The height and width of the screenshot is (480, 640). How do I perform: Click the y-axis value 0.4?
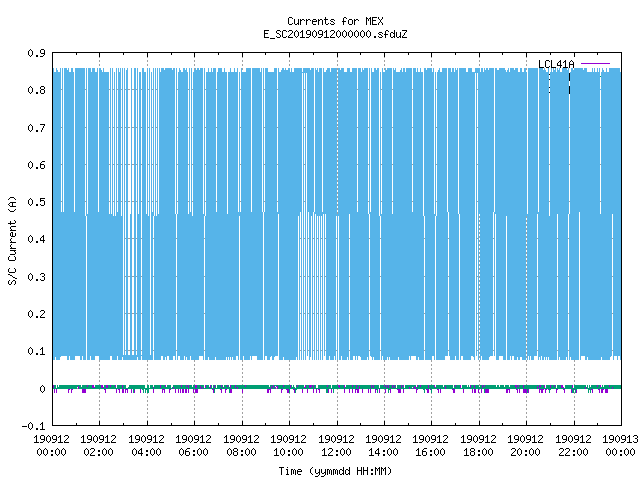(x=36, y=239)
